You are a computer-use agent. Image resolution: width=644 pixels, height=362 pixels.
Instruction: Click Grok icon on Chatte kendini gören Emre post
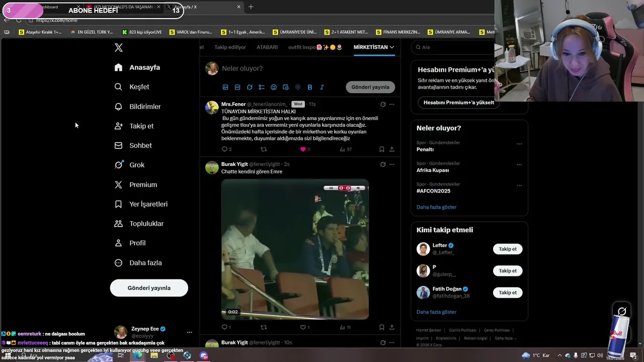383,164
